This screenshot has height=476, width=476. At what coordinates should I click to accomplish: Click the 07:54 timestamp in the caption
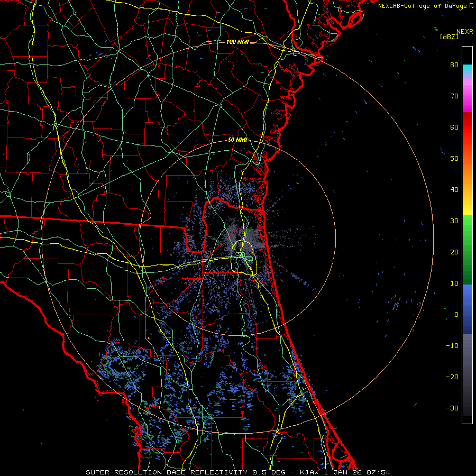tap(378, 472)
